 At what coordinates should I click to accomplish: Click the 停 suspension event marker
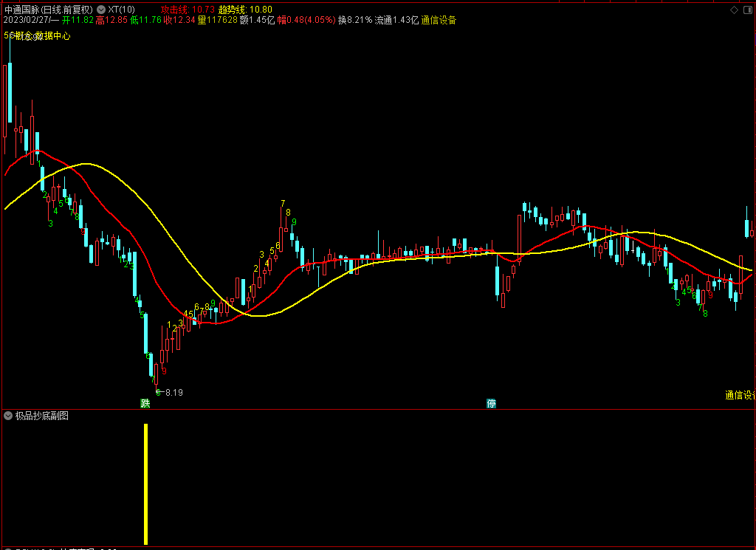click(x=491, y=404)
